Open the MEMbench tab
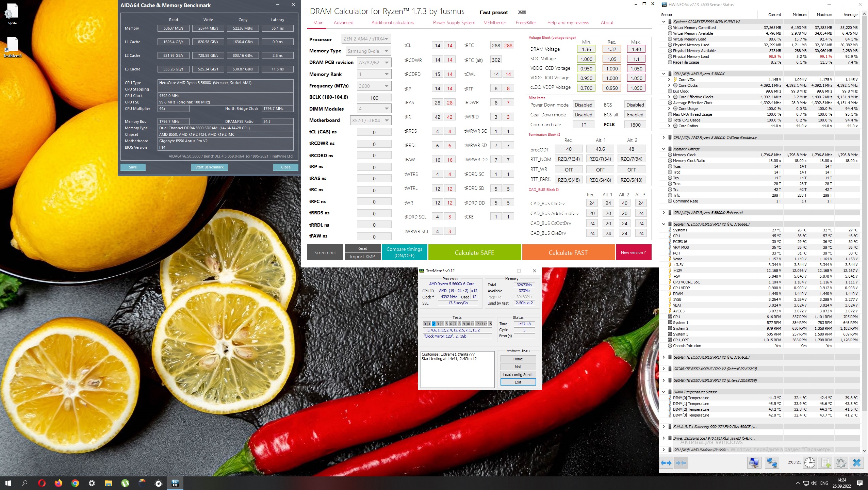This screenshot has width=868, height=490. pos(494,22)
